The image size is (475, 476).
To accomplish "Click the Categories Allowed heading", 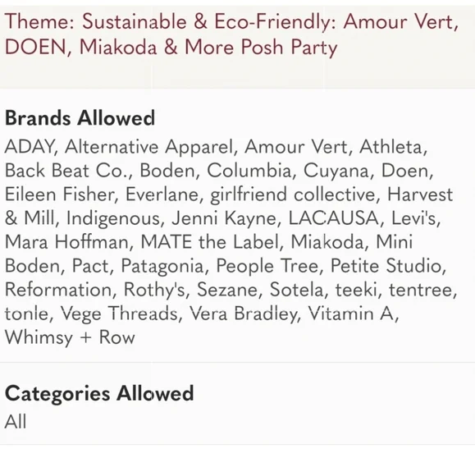I will 99,393.
